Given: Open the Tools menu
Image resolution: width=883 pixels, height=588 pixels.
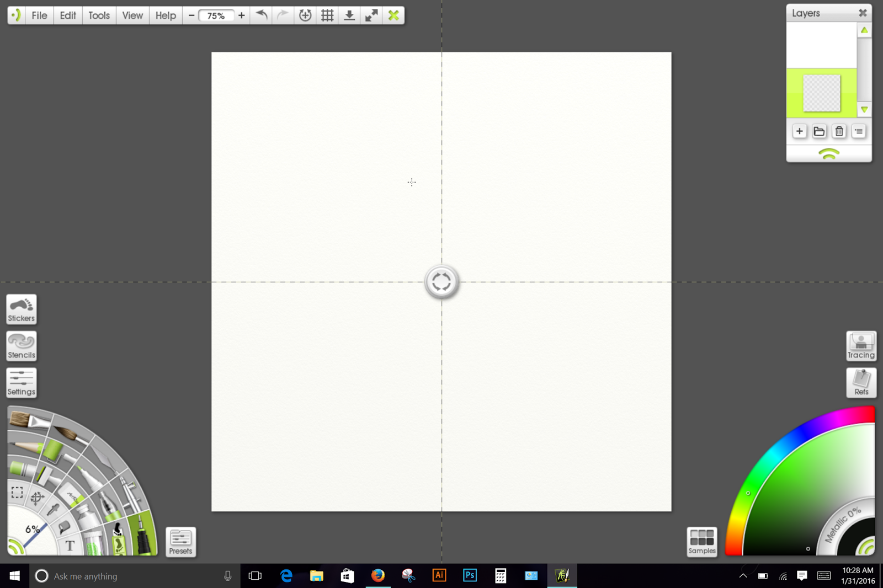Looking at the screenshot, I should tap(98, 15).
